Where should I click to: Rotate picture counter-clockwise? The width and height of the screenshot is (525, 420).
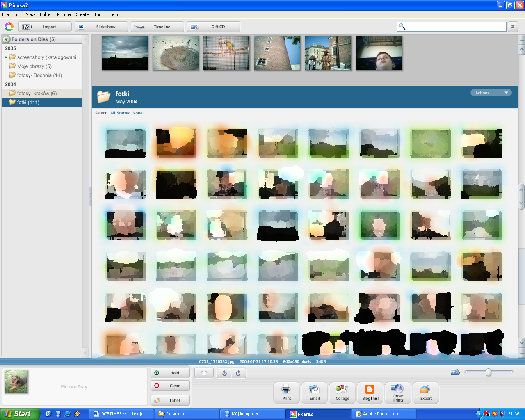[224, 373]
